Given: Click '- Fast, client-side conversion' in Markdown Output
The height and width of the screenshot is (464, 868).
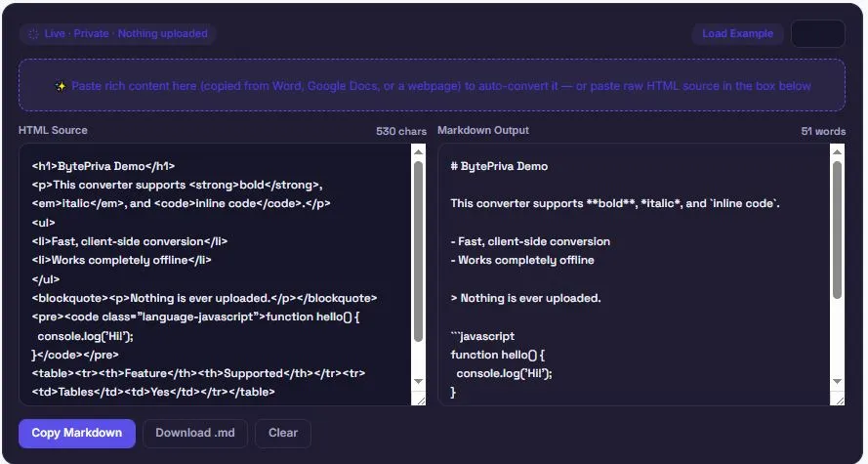Looking at the screenshot, I should coord(530,241).
